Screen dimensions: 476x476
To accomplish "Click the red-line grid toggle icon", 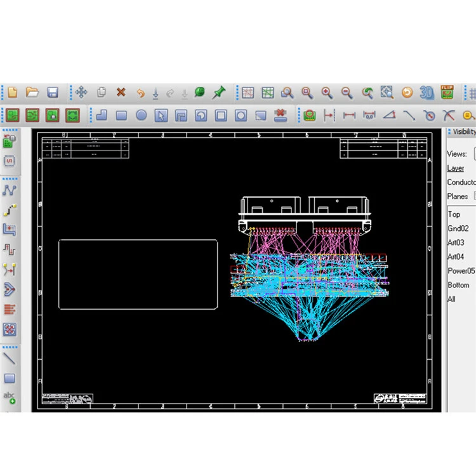I will 248,93.
